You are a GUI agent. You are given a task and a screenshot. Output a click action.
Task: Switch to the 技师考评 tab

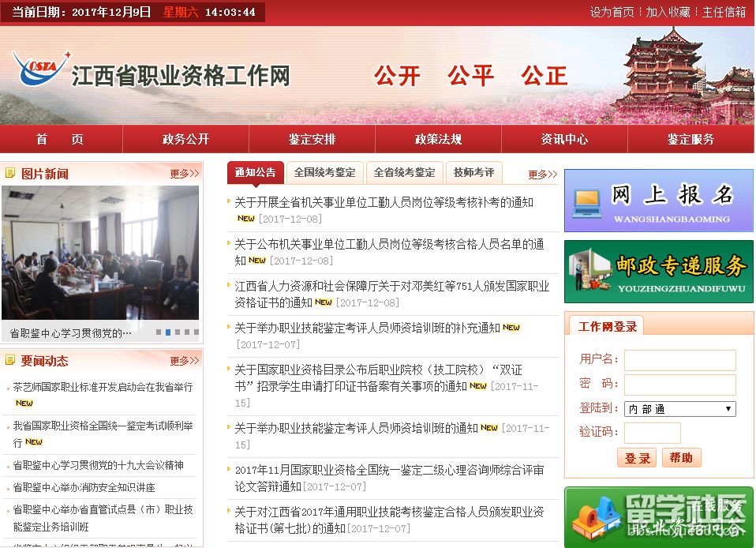tap(474, 172)
